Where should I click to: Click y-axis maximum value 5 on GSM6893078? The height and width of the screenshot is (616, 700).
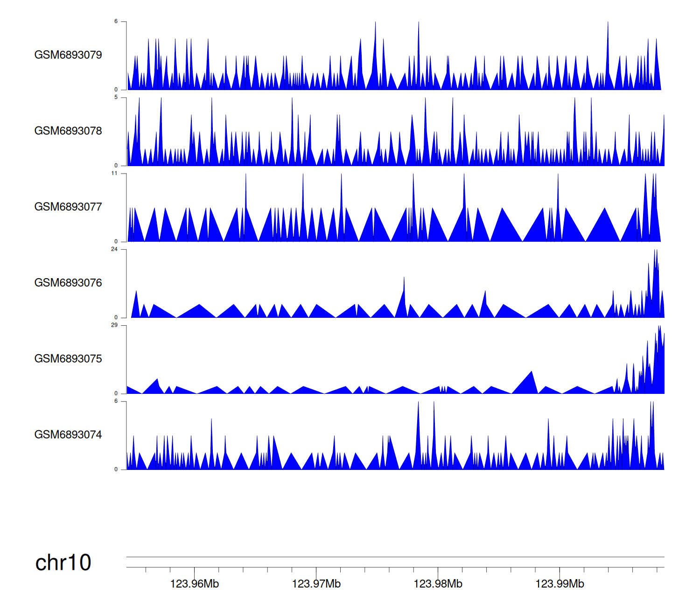click(116, 98)
